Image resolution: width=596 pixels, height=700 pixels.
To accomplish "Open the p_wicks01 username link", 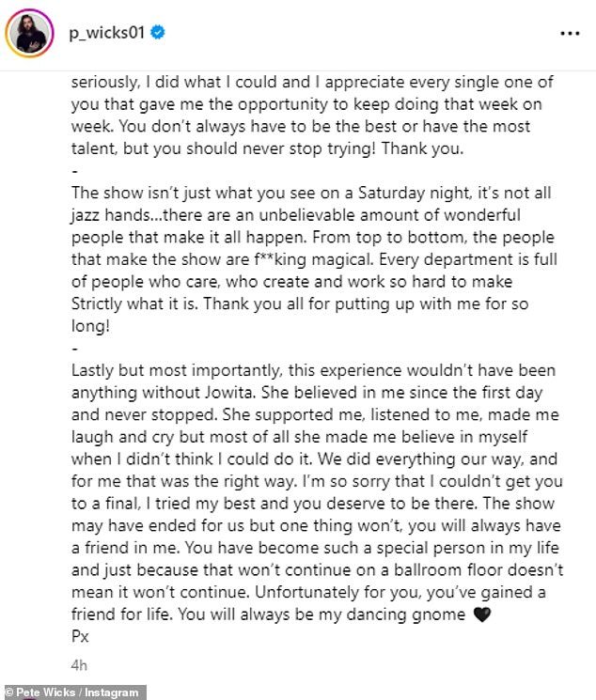I will [x=107, y=33].
